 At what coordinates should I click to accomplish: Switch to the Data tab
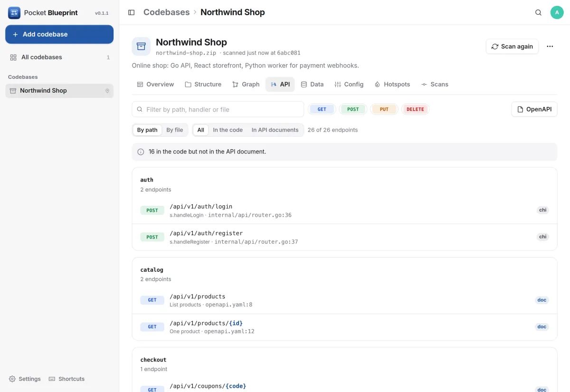[312, 85]
